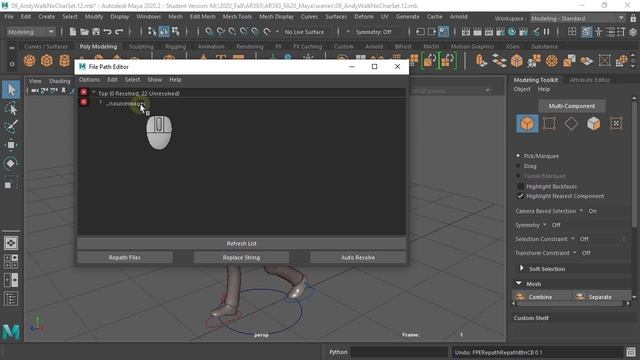The height and width of the screenshot is (360, 640).
Task: Click the Separate mesh button
Action: point(601,297)
